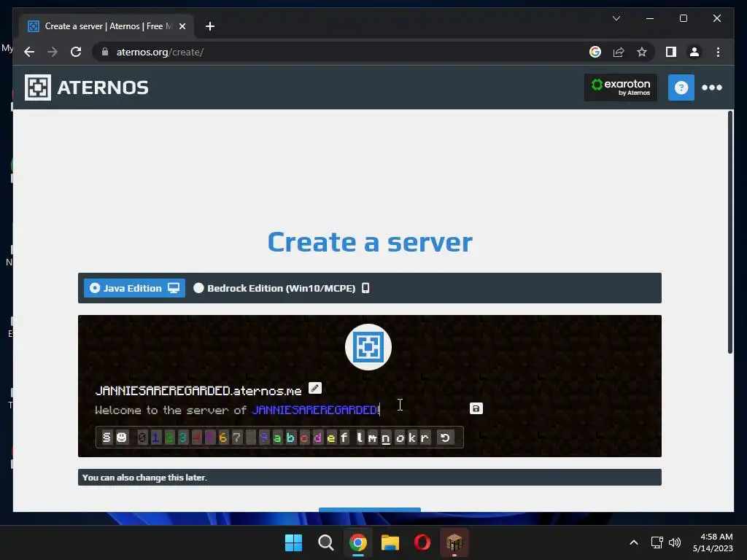Click the MOTD welcome message text field
The height and width of the screenshot is (560, 747).
coord(237,410)
